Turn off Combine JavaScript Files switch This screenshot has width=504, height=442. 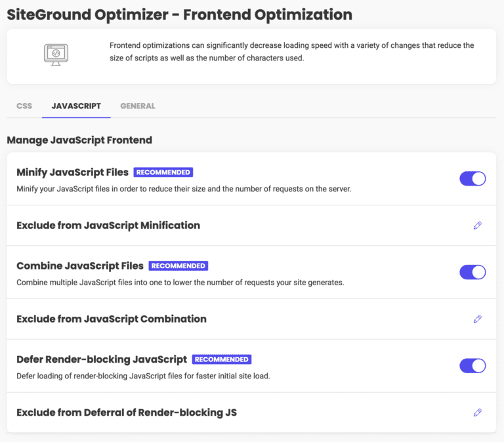coord(472,272)
